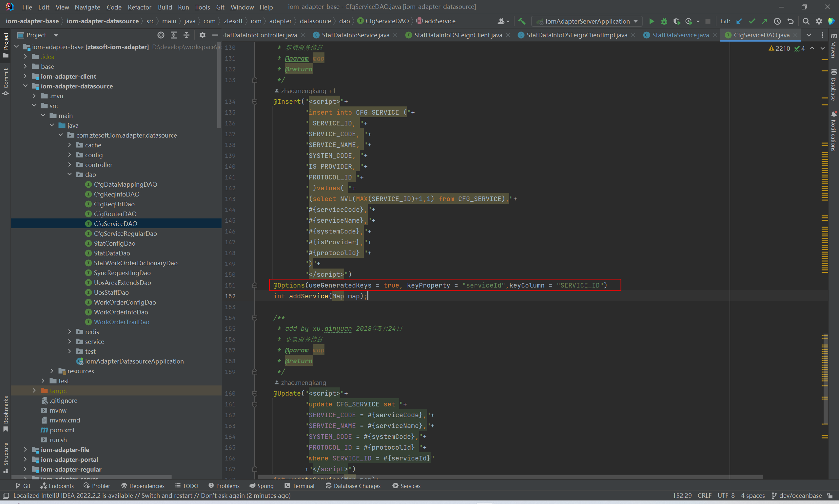Open the run configuration dropdown
The width and height of the screenshot is (839, 504).
pos(587,21)
